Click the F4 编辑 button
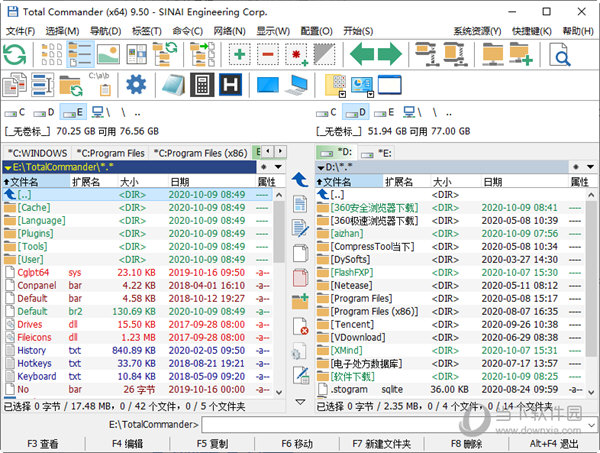This screenshot has width=600, height=453. coord(127,444)
